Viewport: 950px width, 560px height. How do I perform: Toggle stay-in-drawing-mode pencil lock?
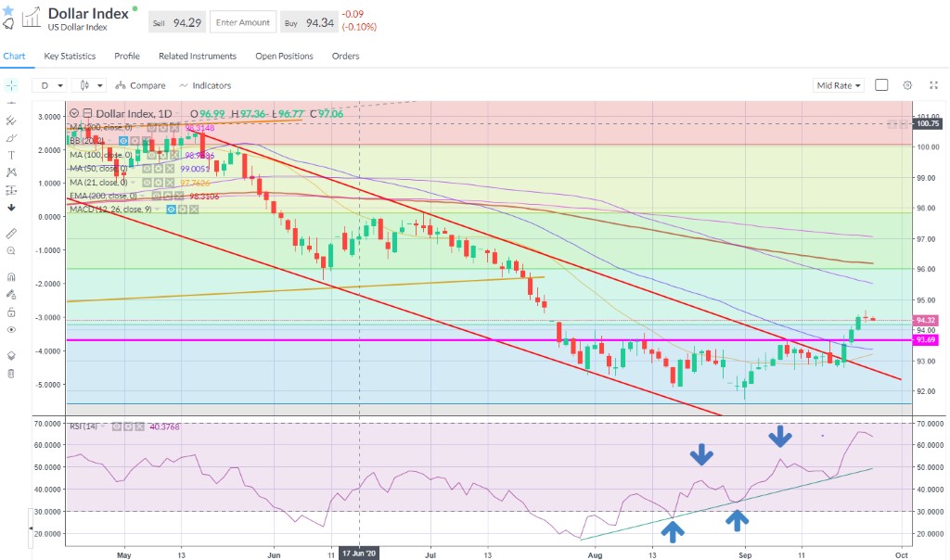pos(11,295)
